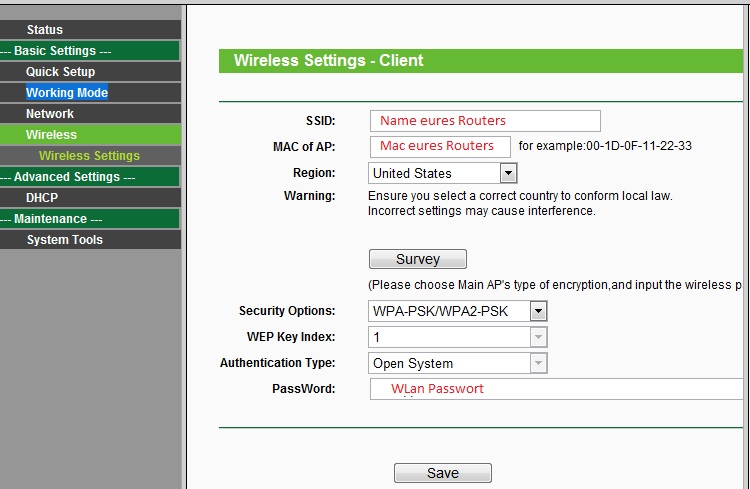This screenshot has height=489, width=750.
Task: Select Quick Setup in sidebar
Action: pos(60,72)
